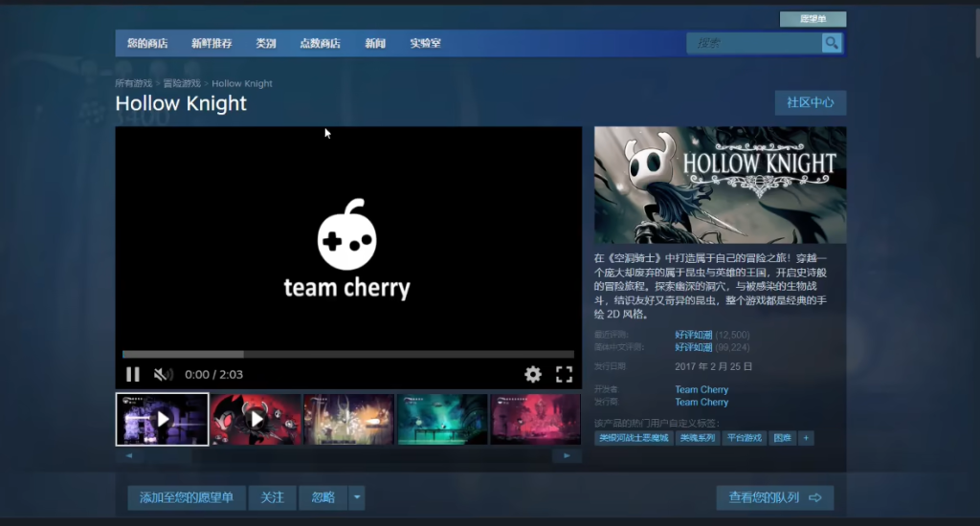This screenshot has height=526, width=980.
Task: Click the release date 2017 年 2 月 25 日
Action: (713, 366)
